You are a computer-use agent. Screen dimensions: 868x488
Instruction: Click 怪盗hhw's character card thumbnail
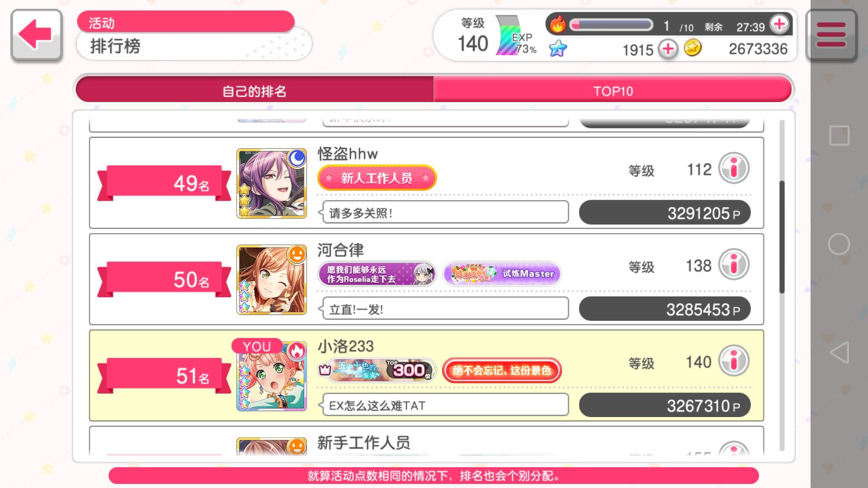pos(271,183)
